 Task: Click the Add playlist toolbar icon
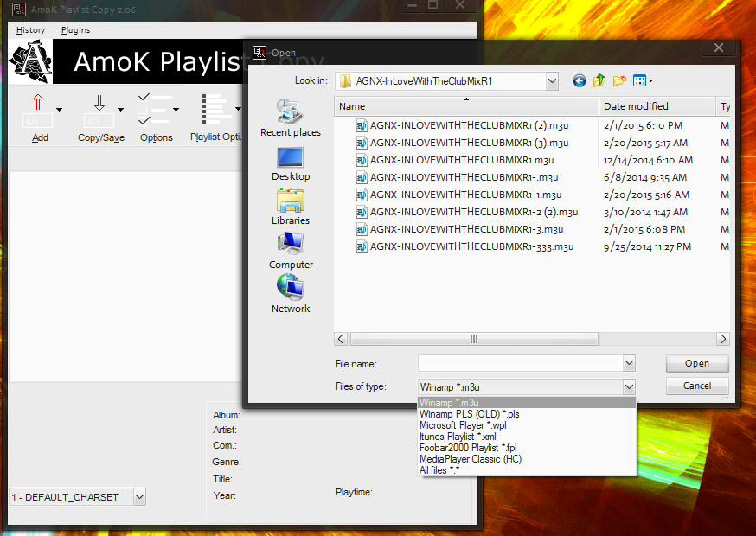coord(38,110)
